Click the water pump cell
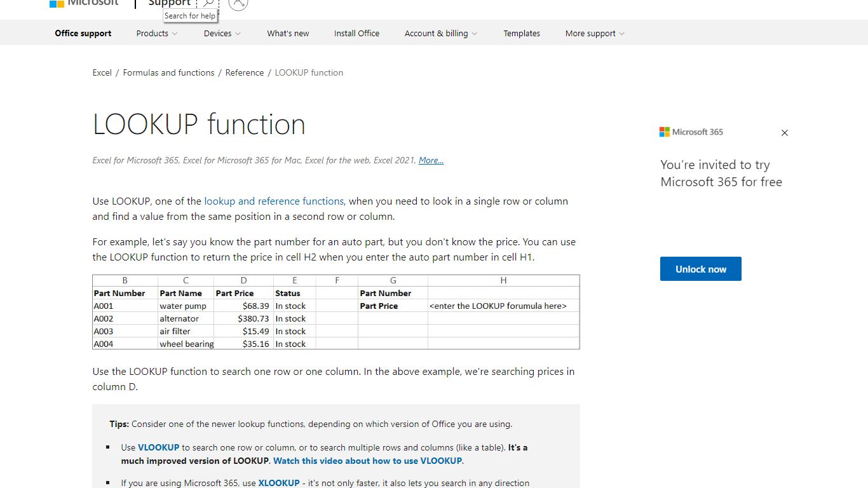868x488 pixels. point(186,306)
